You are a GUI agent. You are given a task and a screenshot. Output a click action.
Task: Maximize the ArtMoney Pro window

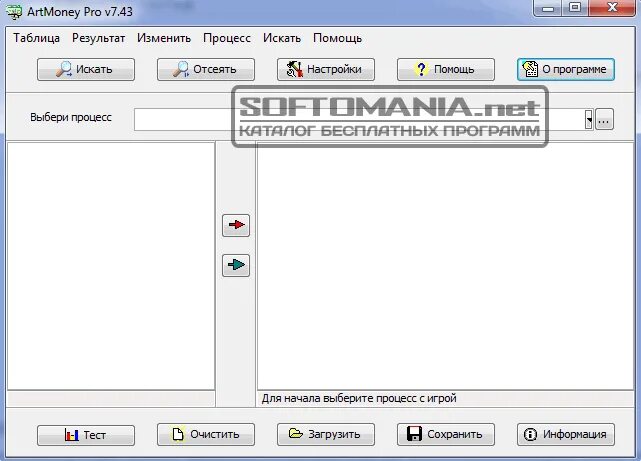575,8
